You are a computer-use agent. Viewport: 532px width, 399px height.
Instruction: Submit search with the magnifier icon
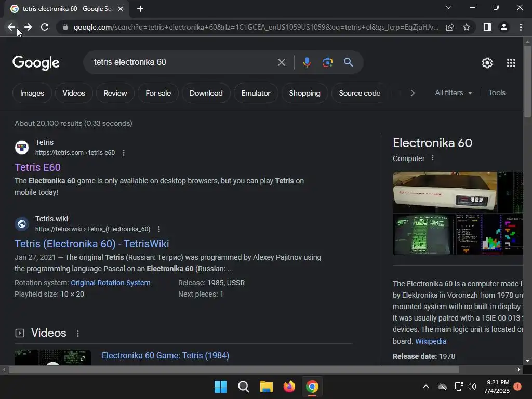click(x=348, y=62)
